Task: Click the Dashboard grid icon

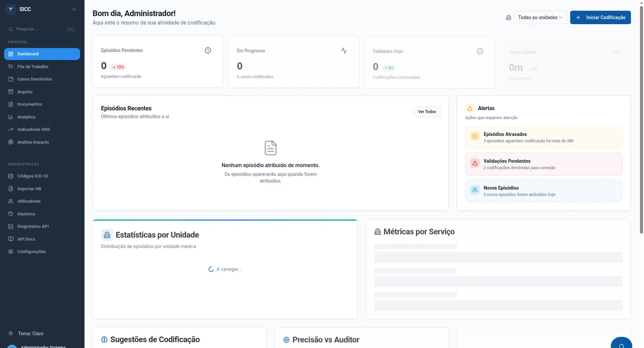Action: [11, 54]
